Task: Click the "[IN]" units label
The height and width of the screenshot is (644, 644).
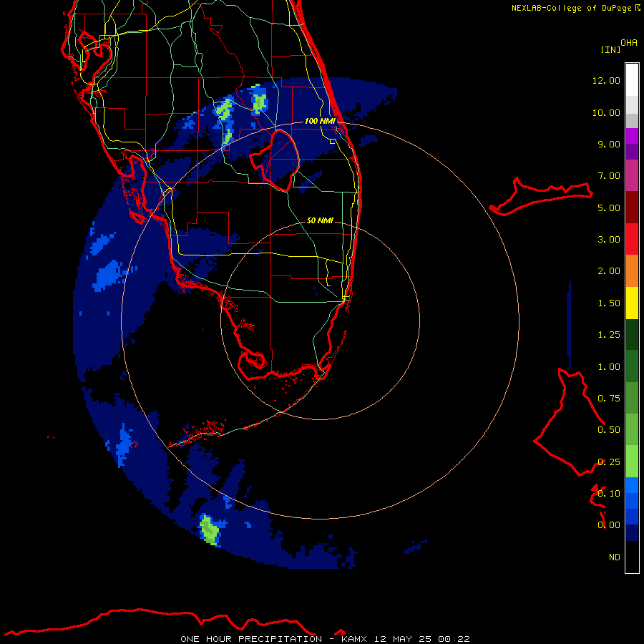Action: click(611, 49)
